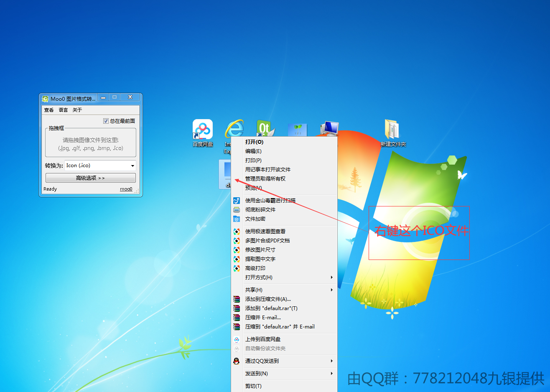Click the WinRAR icon beside 添加到 "default.rar"(T)

pyautogui.click(x=237, y=308)
